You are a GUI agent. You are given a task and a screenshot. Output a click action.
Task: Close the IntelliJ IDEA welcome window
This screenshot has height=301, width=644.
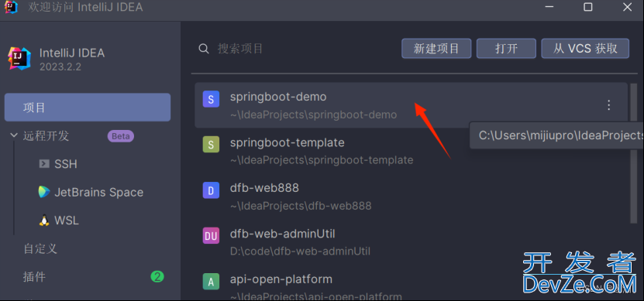[x=627, y=7]
